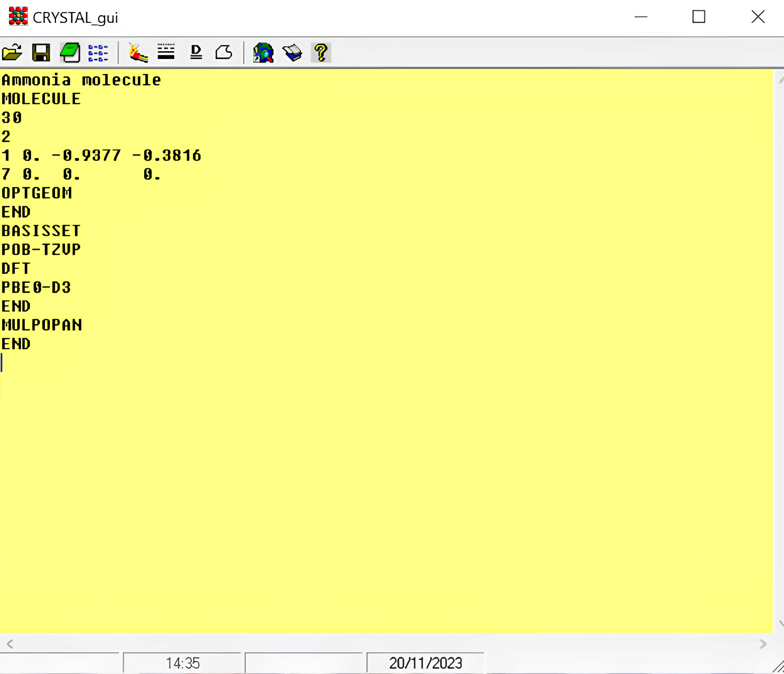Click the hydrogen coordinate -0.9377 value
This screenshot has height=674, width=784.
[86, 156]
